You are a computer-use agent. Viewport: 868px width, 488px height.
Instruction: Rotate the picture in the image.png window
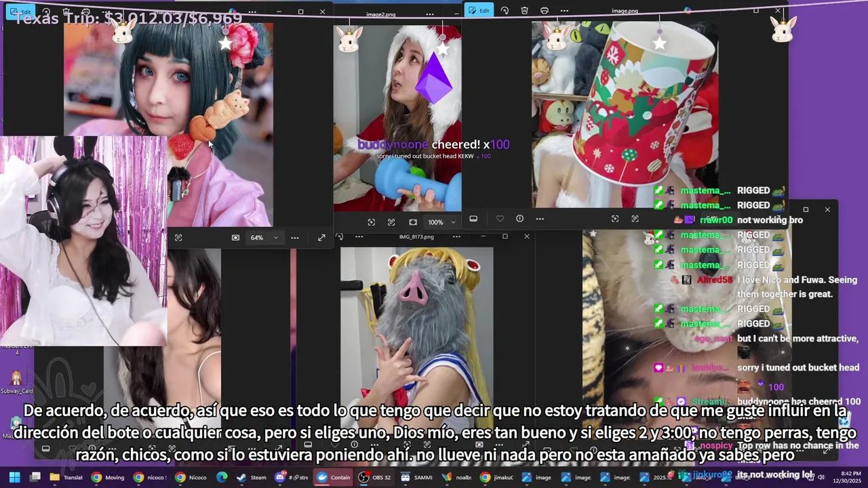pos(505,11)
